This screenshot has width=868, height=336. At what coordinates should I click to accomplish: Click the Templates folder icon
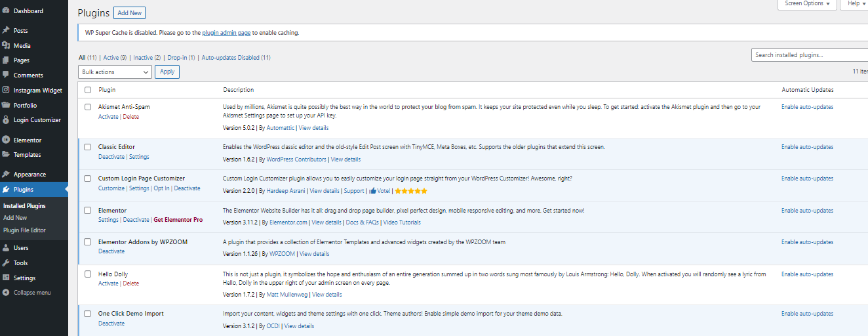6,154
